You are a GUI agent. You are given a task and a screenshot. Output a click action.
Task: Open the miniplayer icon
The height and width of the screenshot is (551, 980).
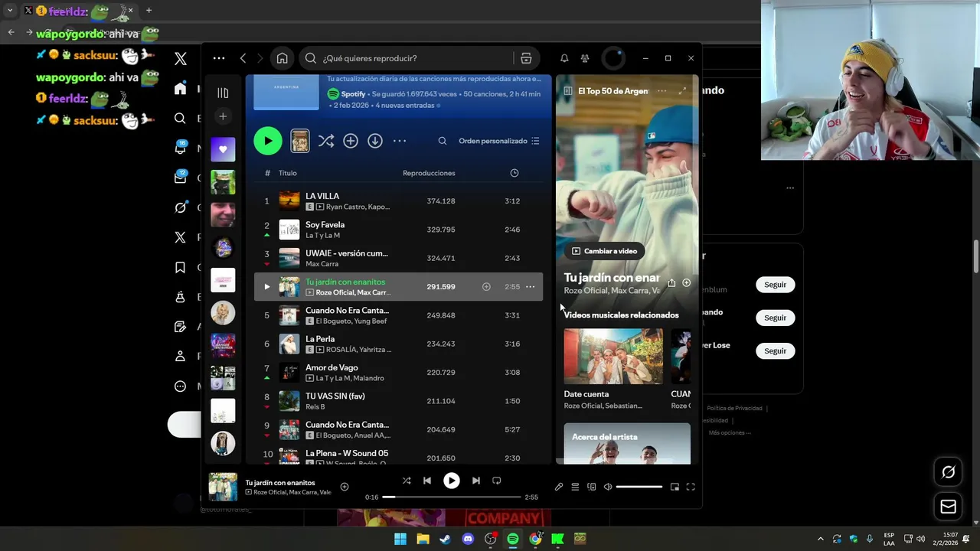(675, 487)
